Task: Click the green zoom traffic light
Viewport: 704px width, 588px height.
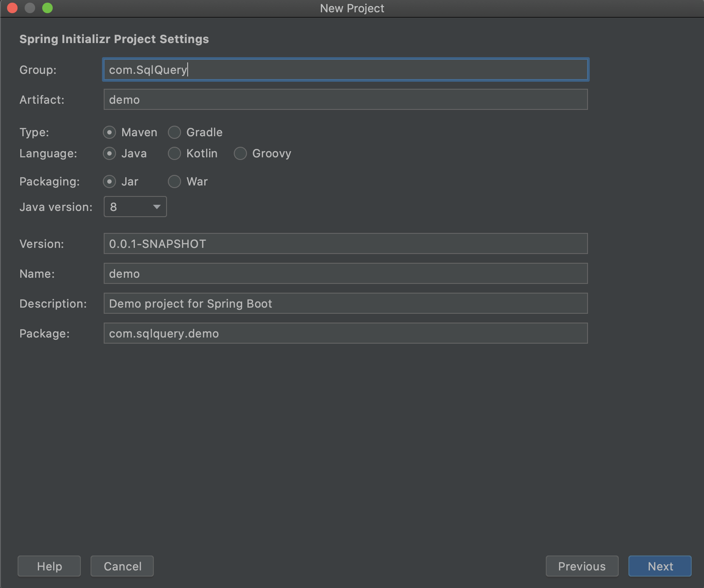Action: tap(47, 8)
